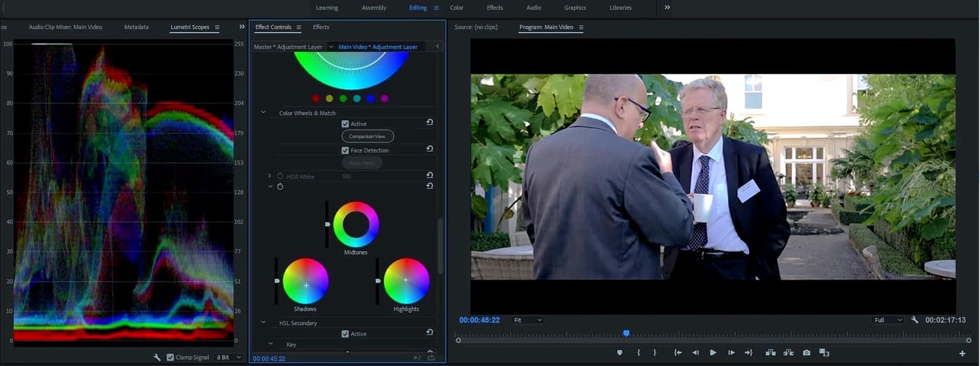This screenshot has width=980, height=366.
Task: Disable Active under Color Wheels & Match
Action: 345,124
